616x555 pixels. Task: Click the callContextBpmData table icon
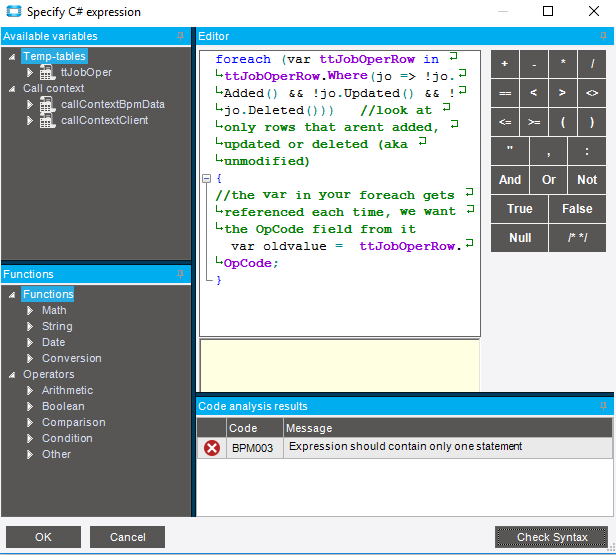(x=47, y=105)
